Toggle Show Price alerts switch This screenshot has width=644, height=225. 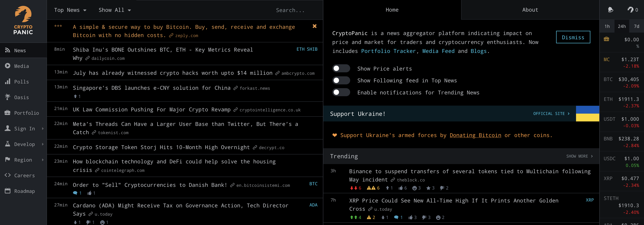click(341, 69)
